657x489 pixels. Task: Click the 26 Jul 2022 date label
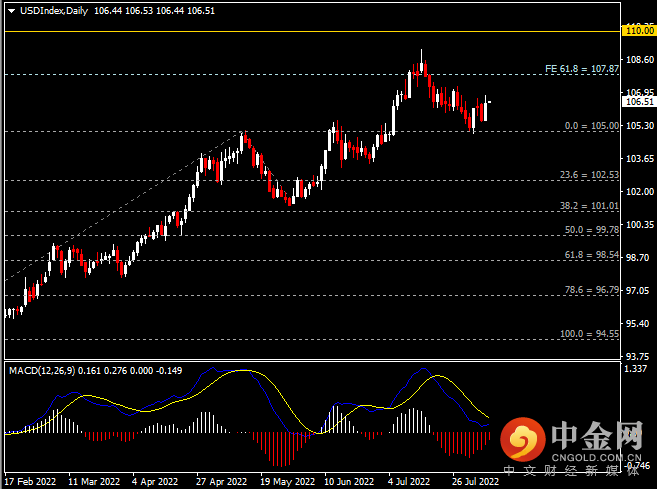tap(475, 481)
